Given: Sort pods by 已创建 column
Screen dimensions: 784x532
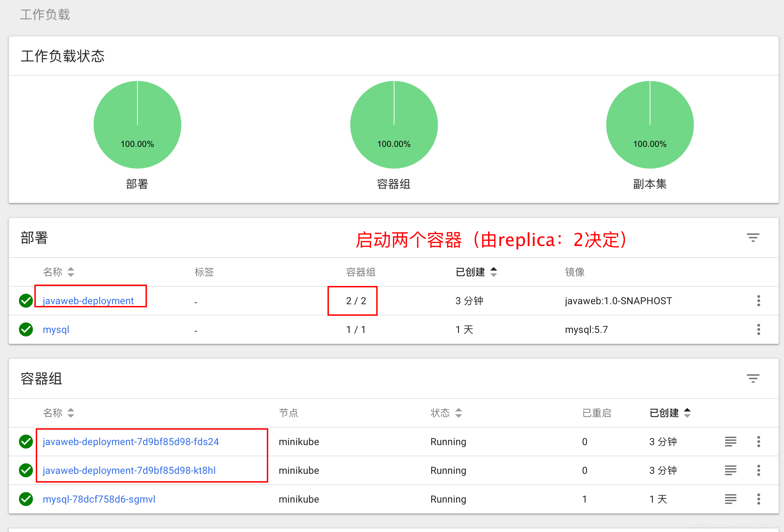Looking at the screenshot, I should pyautogui.click(x=670, y=413).
